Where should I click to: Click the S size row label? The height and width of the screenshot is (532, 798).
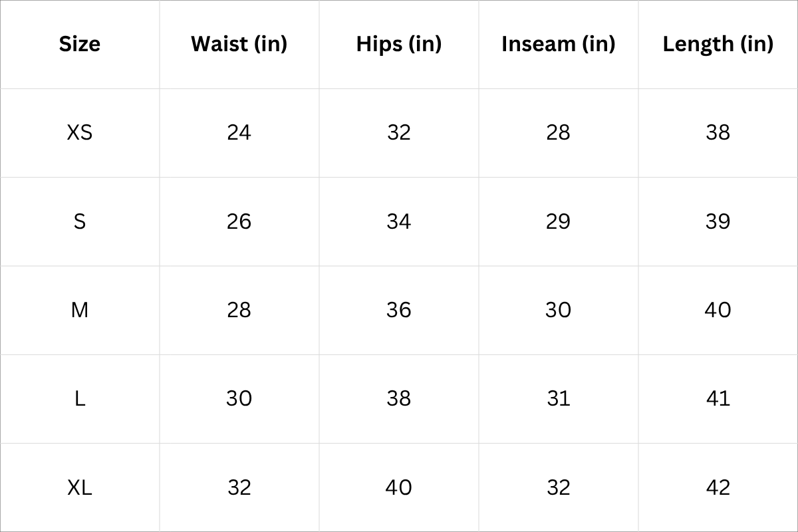pos(80,221)
